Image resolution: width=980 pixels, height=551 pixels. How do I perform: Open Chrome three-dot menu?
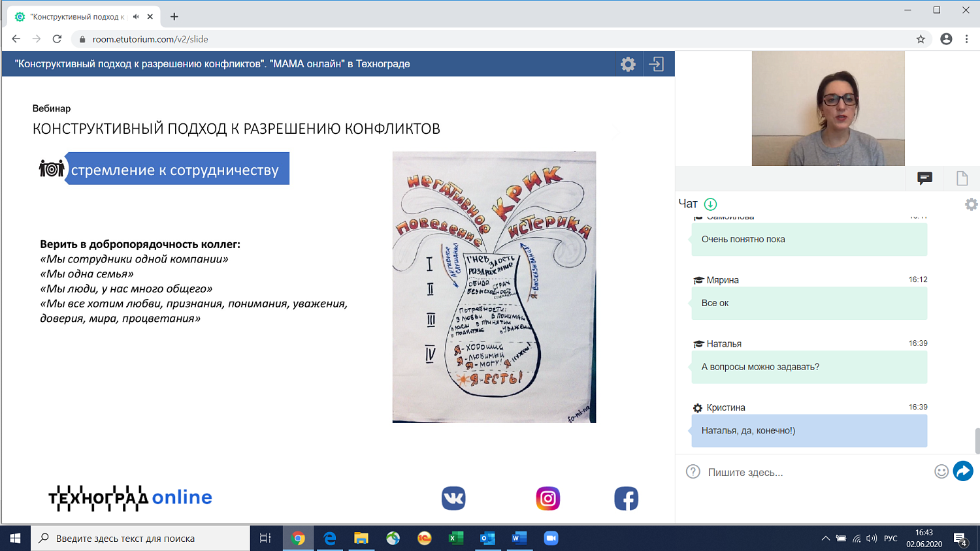click(966, 39)
